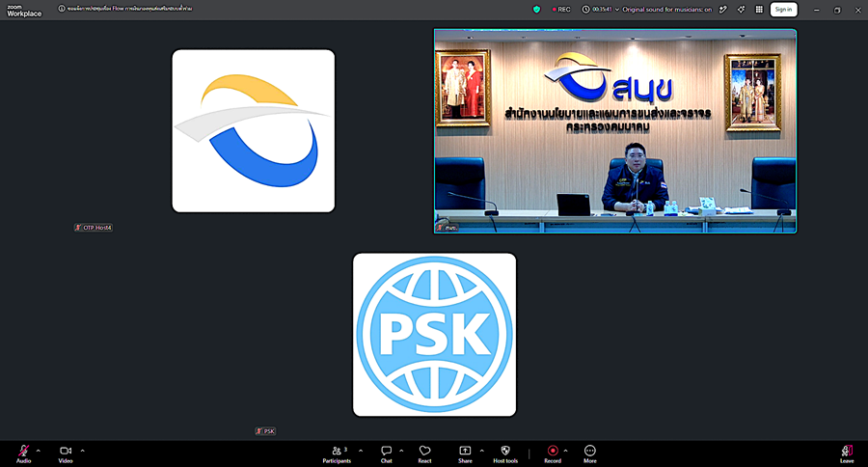Open AI Companion sparkle icon
The height and width of the screenshot is (467, 868).
point(741,10)
